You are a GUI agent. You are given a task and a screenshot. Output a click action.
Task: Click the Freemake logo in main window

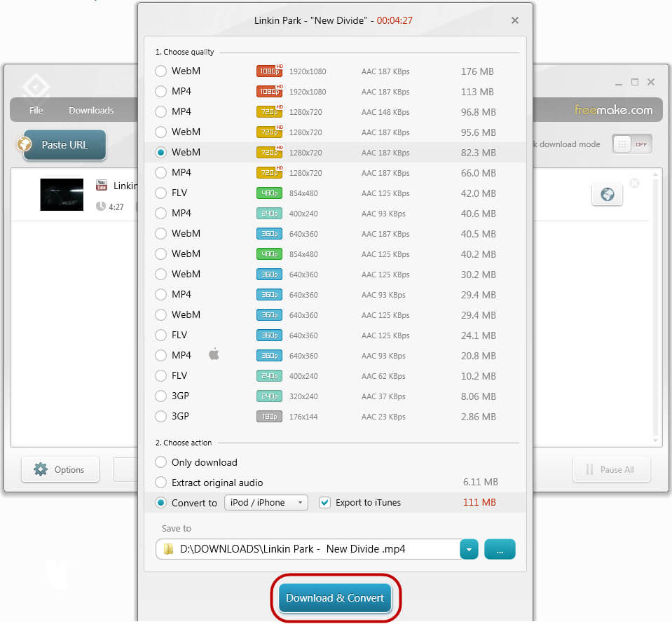point(36,87)
